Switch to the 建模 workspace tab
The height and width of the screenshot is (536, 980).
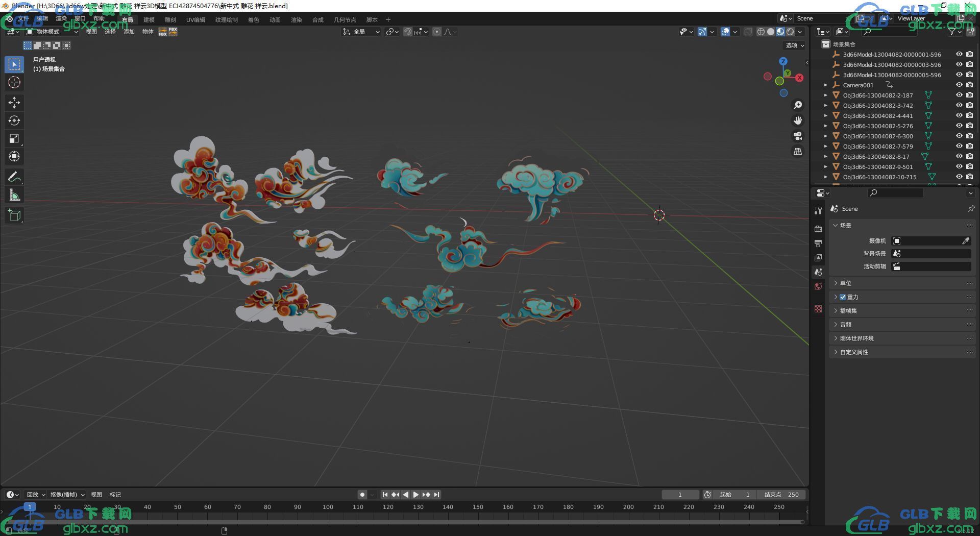click(x=149, y=20)
